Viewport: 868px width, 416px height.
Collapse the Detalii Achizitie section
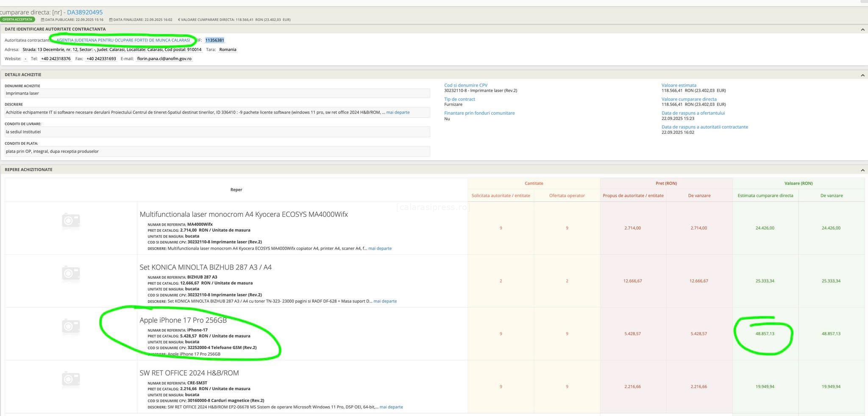click(862, 75)
